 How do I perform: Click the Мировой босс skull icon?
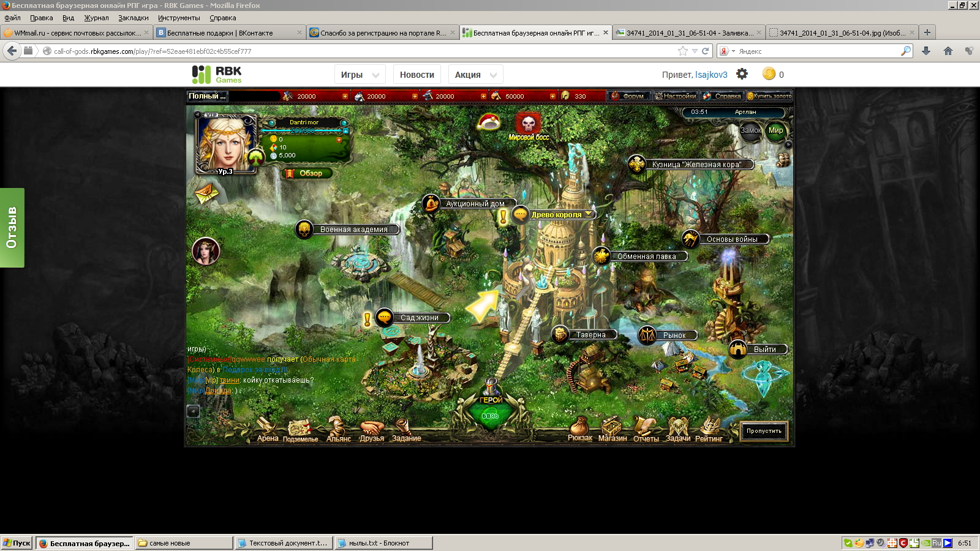click(528, 123)
